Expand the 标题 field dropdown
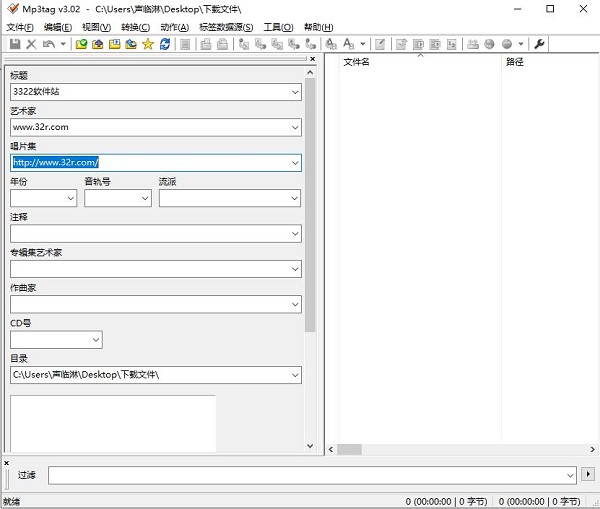The width and height of the screenshot is (600, 509). tap(295, 92)
